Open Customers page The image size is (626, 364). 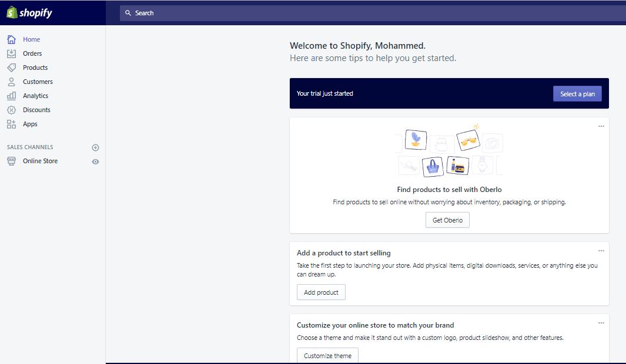point(38,82)
